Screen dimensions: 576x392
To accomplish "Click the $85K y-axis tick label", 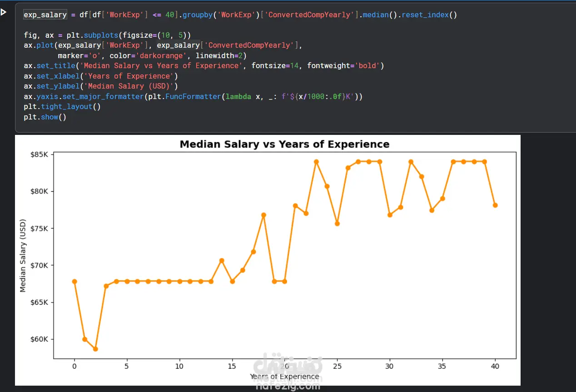I will point(39,154).
